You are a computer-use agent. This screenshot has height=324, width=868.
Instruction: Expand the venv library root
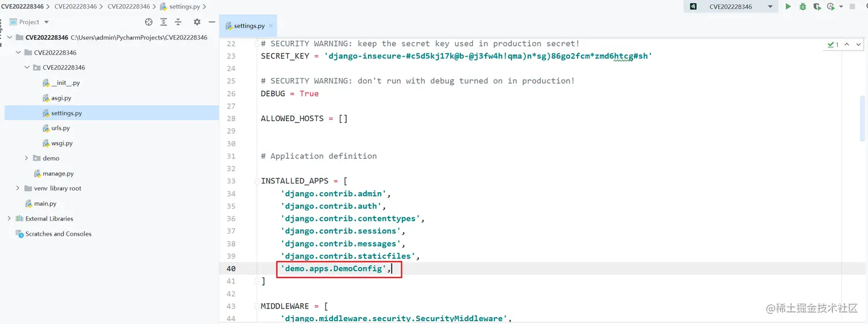(18, 188)
